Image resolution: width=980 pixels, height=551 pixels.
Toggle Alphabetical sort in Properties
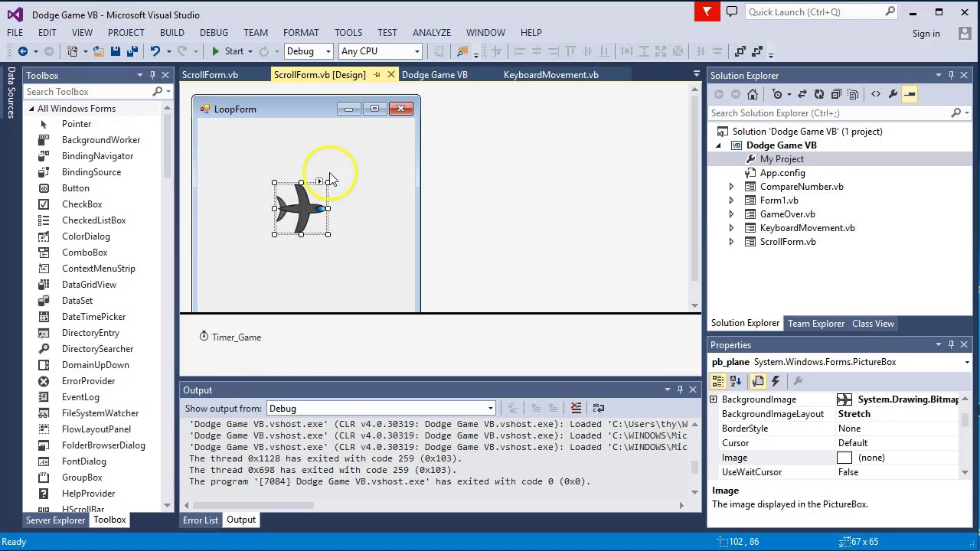point(736,381)
